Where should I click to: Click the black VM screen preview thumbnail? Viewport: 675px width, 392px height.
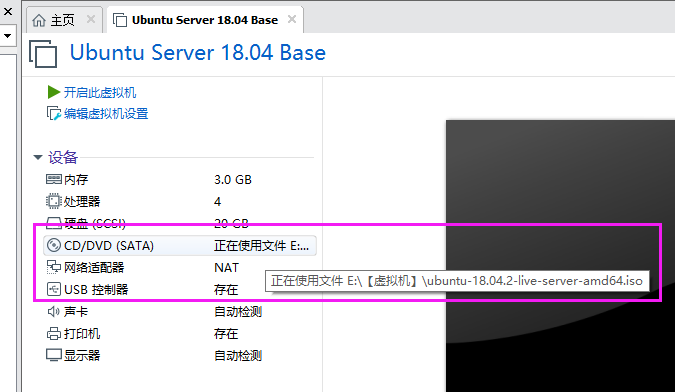click(x=560, y=256)
